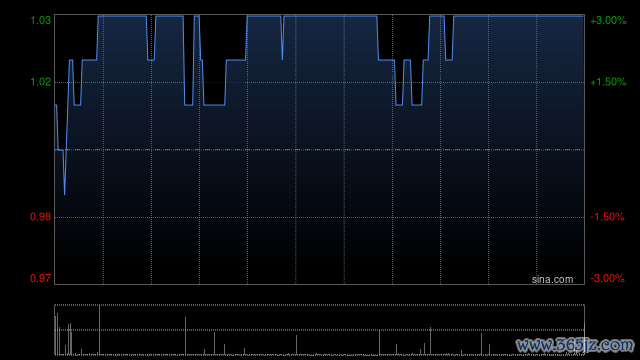Click the 1.02 price axis label
The height and width of the screenshot is (360, 640).
(41, 82)
